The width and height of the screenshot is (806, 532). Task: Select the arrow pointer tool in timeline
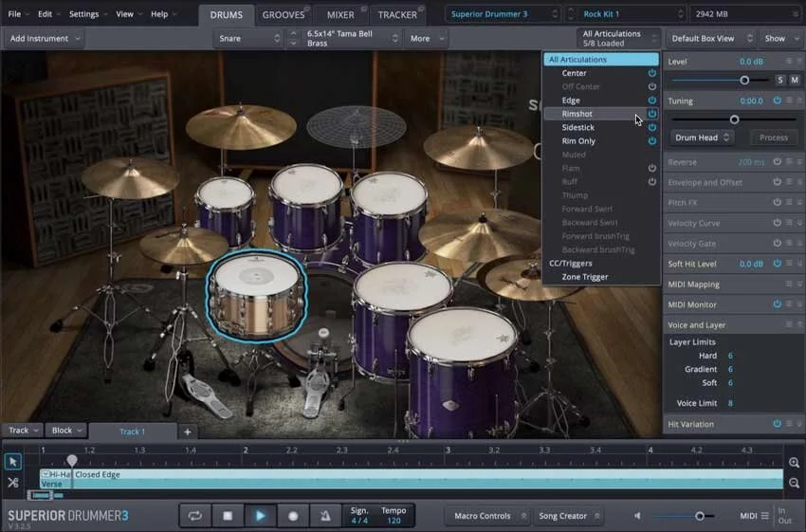[x=13, y=462]
